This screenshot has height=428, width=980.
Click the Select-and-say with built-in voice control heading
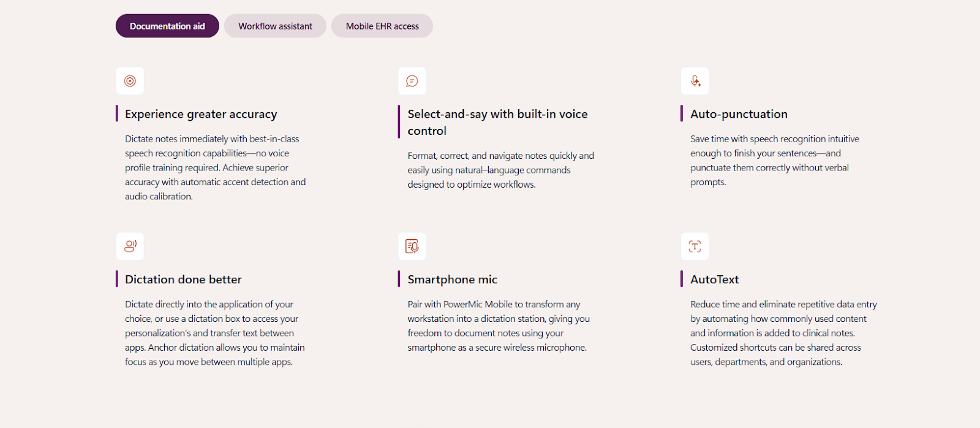click(x=497, y=122)
